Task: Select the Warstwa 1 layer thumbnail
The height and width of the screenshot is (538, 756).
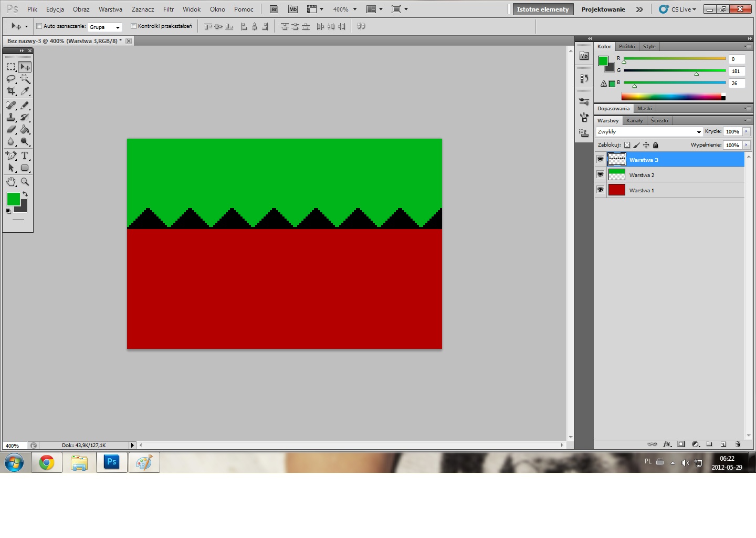Action: (x=617, y=190)
